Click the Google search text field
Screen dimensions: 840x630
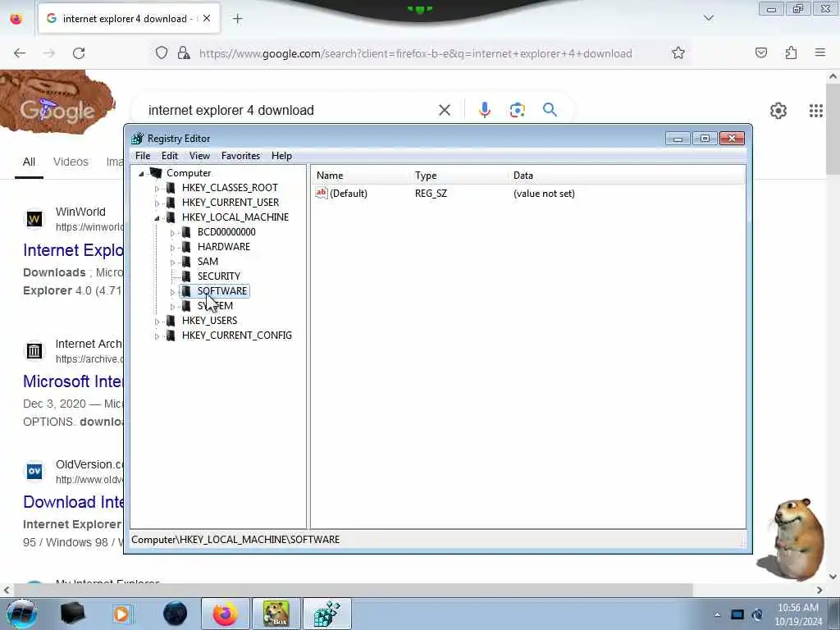tap(290, 111)
